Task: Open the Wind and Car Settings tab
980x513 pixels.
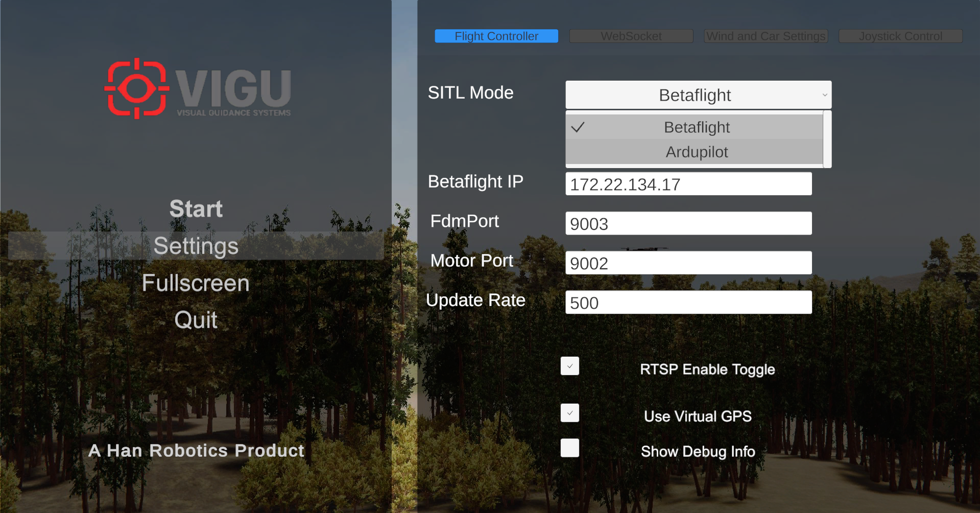Action: pos(766,36)
